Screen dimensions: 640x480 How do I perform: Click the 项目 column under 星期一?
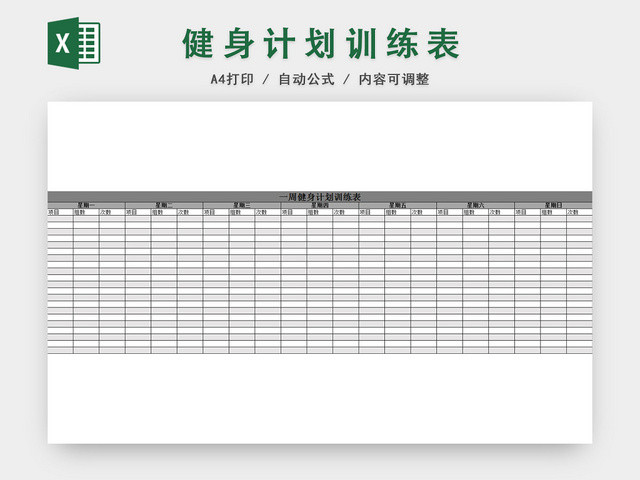pyautogui.click(x=60, y=212)
